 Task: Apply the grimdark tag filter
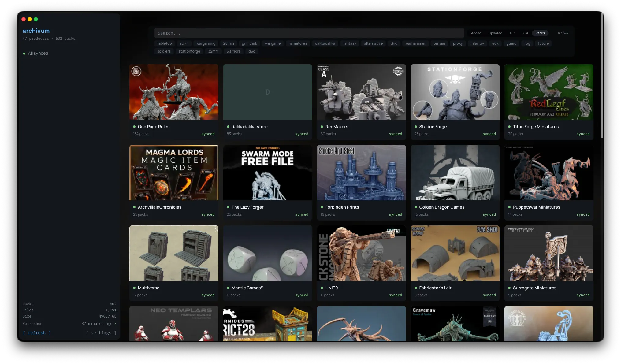tap(249, 43)
